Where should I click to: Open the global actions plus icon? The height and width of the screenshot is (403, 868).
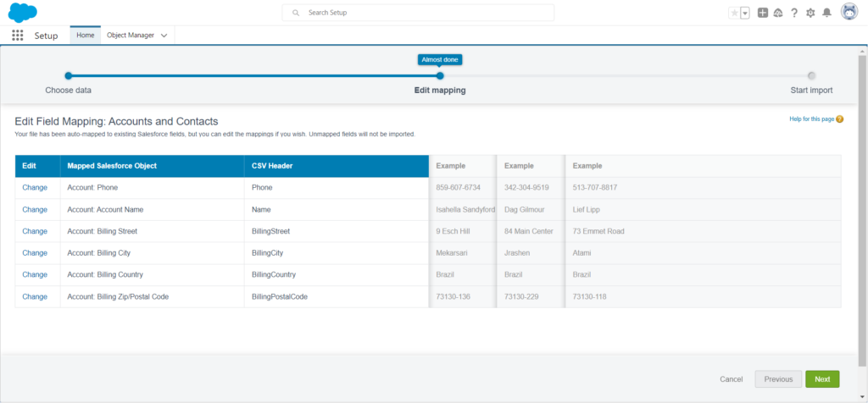click(762, 13)
